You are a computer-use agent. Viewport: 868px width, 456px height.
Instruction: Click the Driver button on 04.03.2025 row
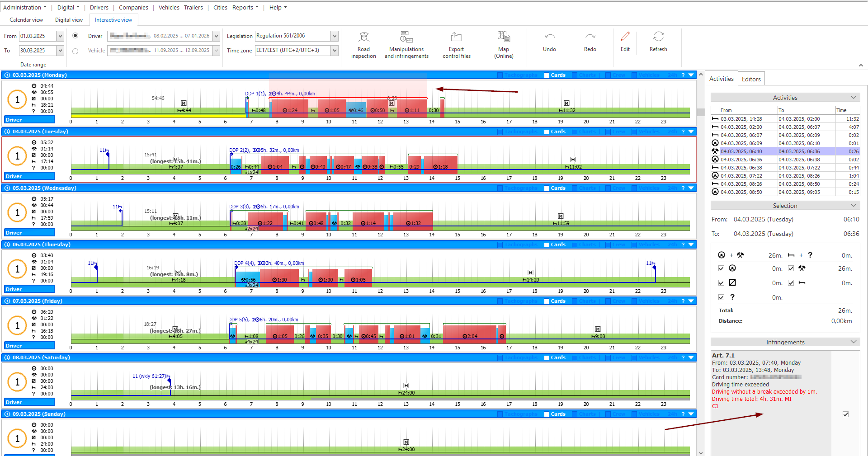click(x=29, y=176)
